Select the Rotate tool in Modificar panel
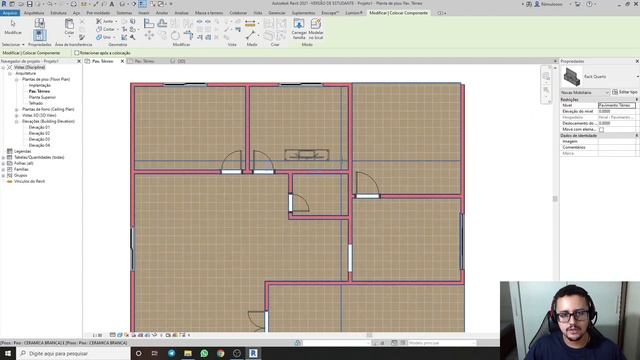 (x=175, y=36)
